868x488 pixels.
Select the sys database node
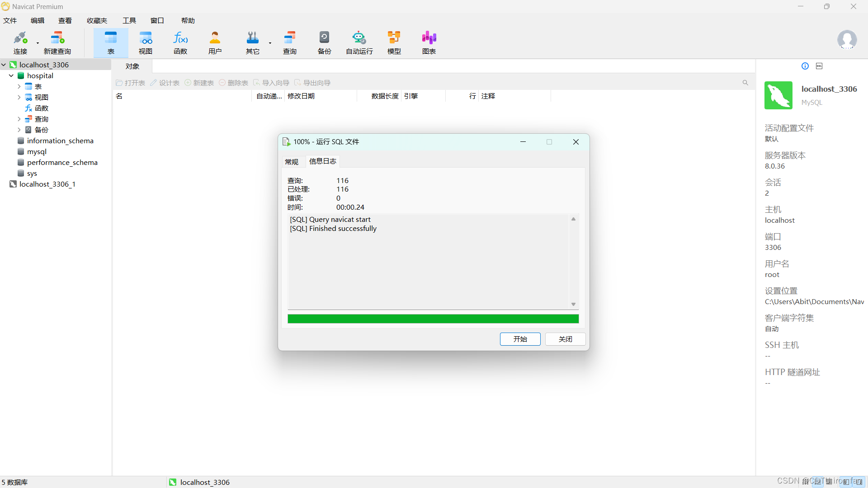[32, 173]
